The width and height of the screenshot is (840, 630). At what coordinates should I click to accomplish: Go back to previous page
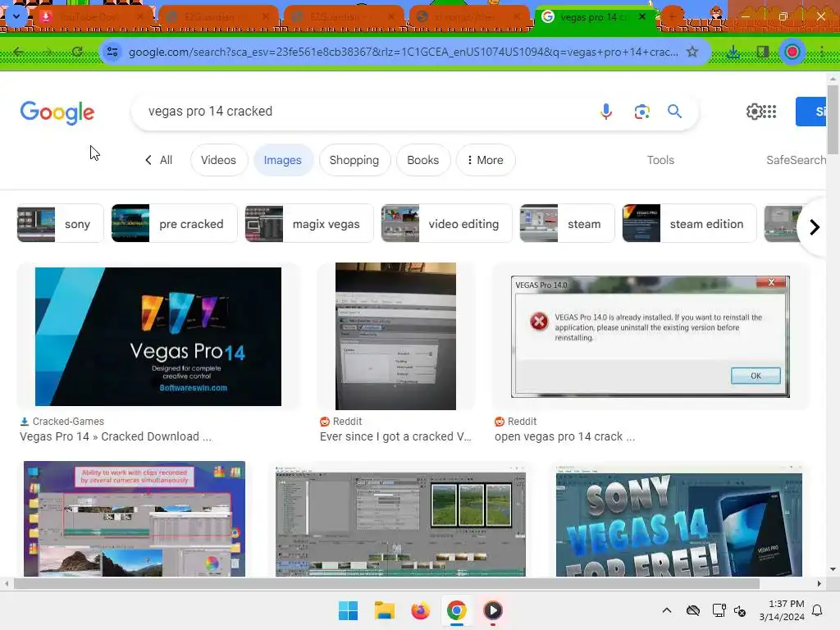click(19, 52)
